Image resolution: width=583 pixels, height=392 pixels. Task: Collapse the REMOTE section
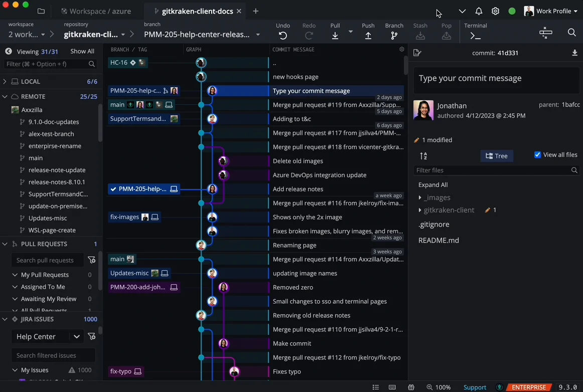[x=5, y=97]
